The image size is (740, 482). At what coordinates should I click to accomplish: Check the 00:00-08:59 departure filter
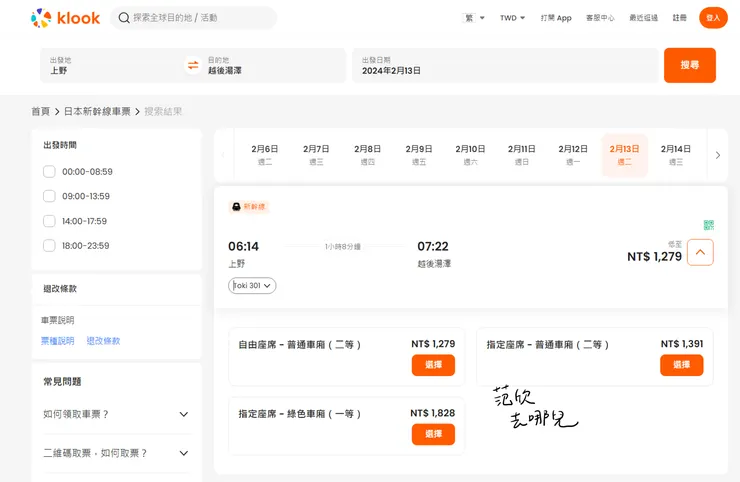pos(49,171)
